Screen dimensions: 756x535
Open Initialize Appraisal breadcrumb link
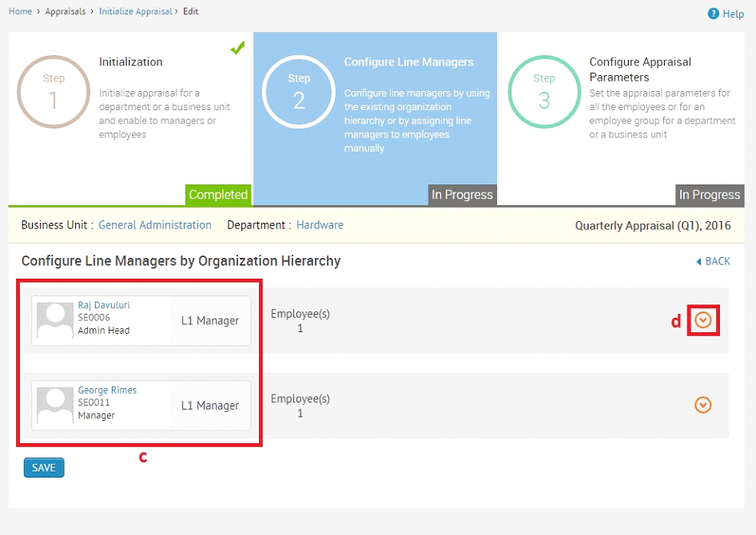[136, 11]
